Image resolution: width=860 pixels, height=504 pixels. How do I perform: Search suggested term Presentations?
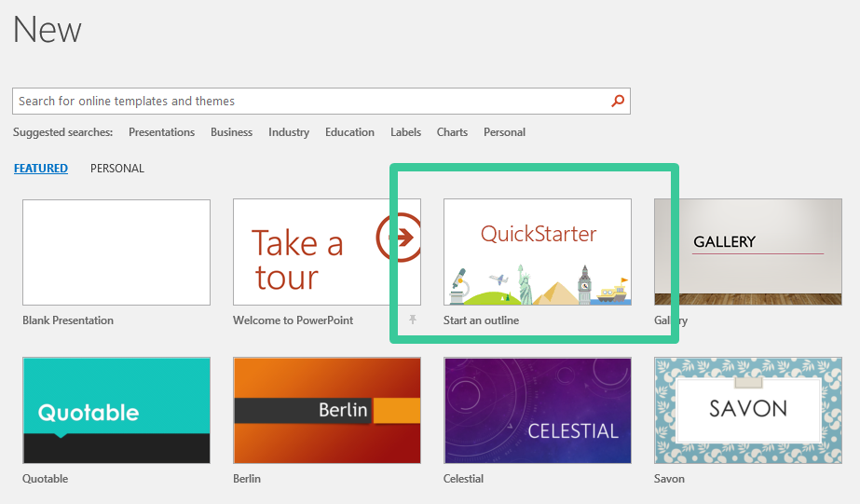coord(162,132)
